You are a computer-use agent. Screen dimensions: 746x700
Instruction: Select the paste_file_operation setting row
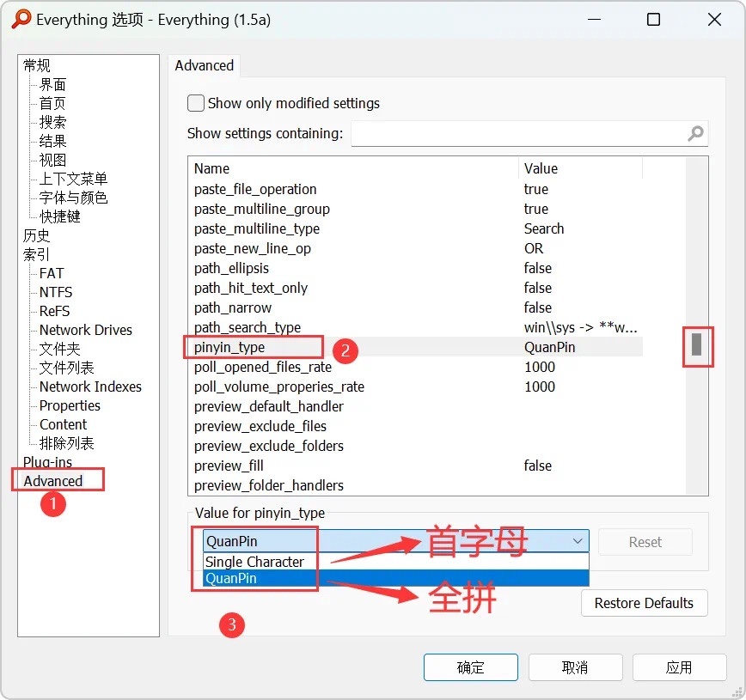coord(416,189)
